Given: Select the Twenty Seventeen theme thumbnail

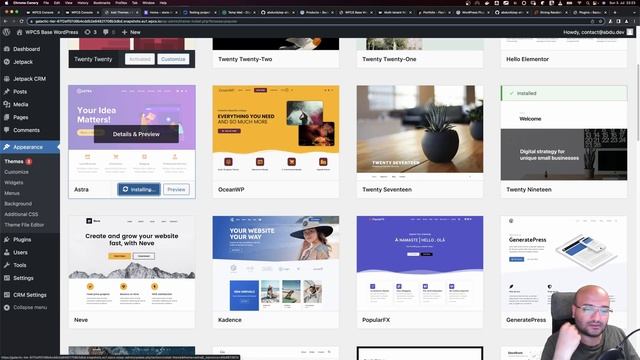Looking at the screenshot, I should [420, 133].
